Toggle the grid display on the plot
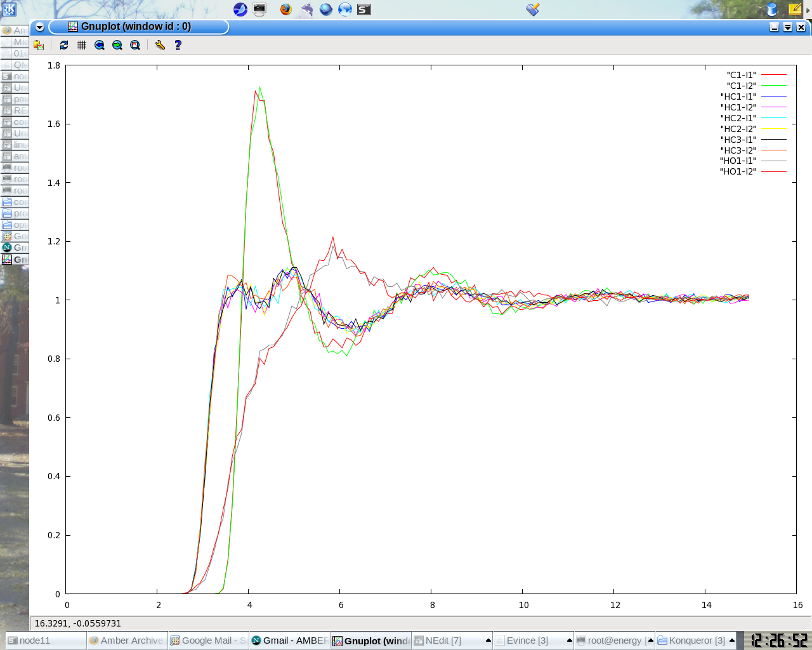 pyautogui.click(x=82, y=45)
